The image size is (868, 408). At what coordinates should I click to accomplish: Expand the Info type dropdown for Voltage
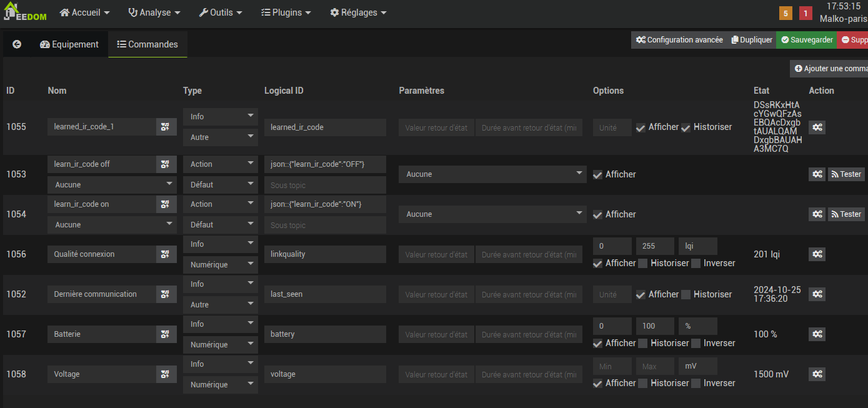point(220,364)
